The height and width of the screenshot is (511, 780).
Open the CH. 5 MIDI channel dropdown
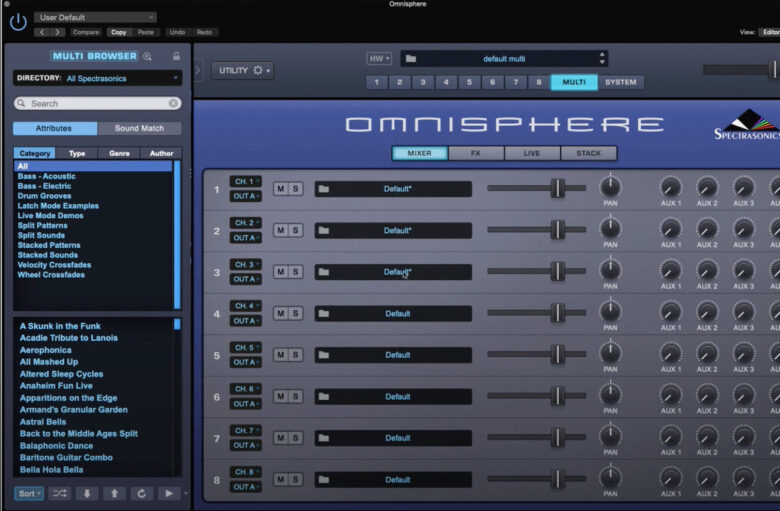[246, 348]
